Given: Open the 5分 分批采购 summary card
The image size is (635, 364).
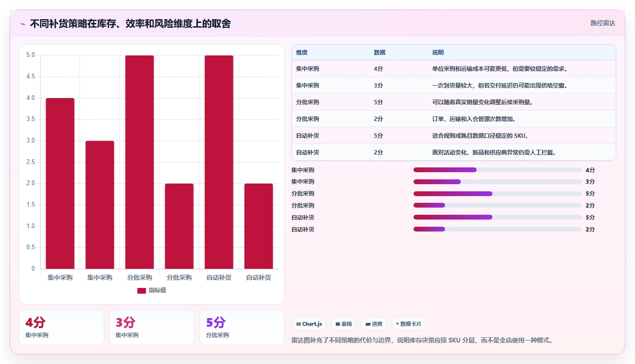Looking at the screenshot, I should 242,328.
